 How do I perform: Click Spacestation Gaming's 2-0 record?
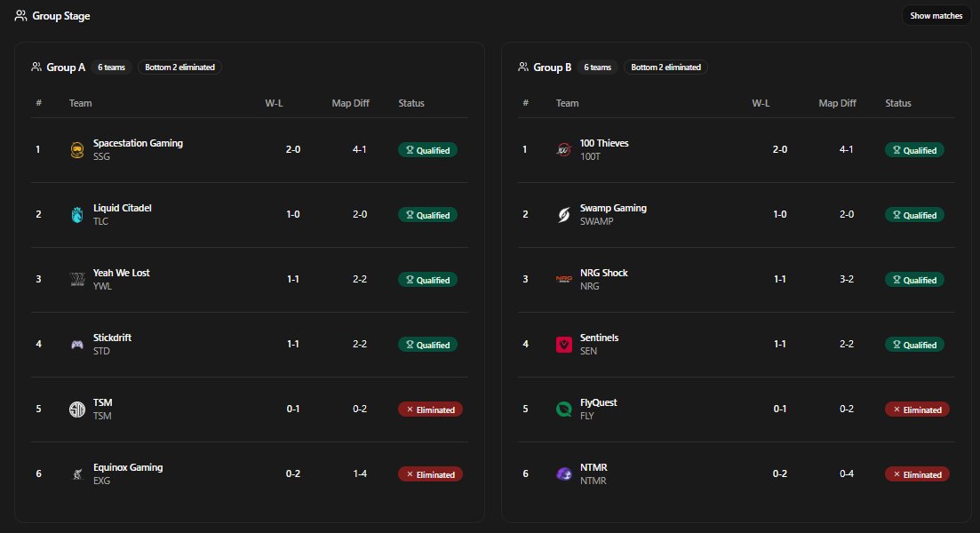[293, 149]
